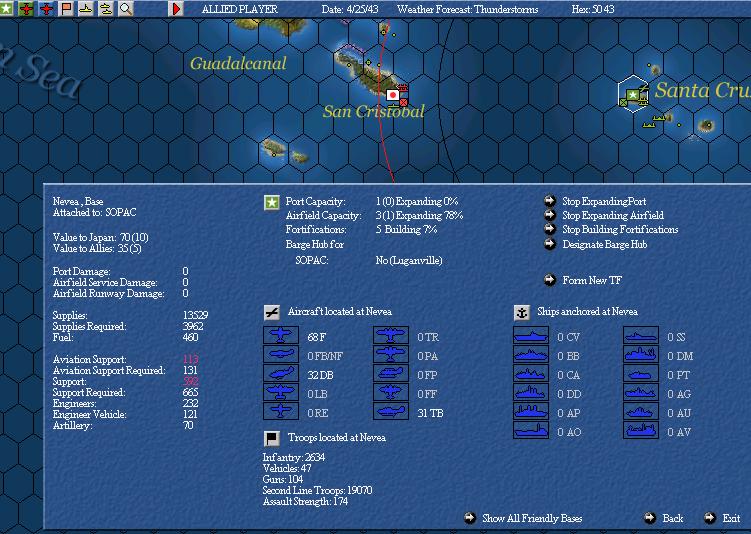Click the level bomber LB icon

tap(281, 392)
